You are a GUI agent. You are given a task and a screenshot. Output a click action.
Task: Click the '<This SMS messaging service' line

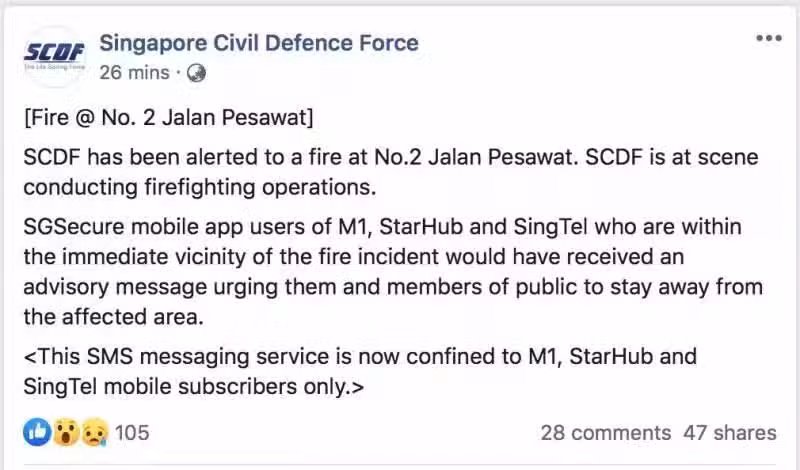coord(360,356)
